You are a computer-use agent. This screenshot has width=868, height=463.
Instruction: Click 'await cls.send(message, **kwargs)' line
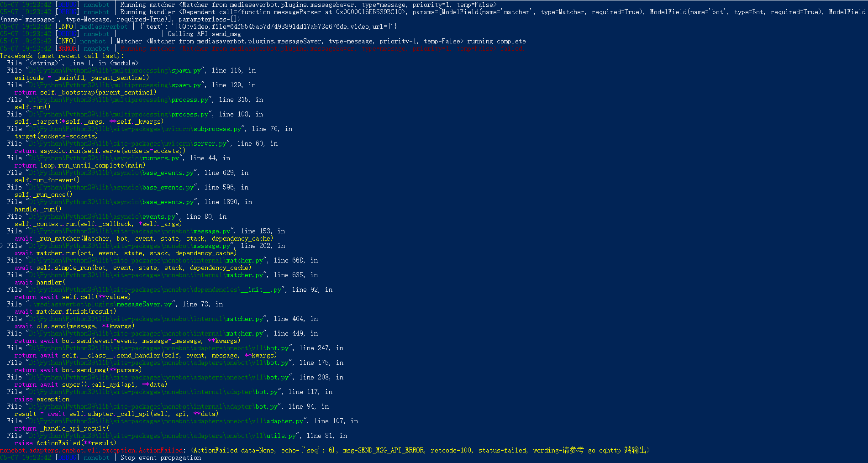[x=74, y=326]
